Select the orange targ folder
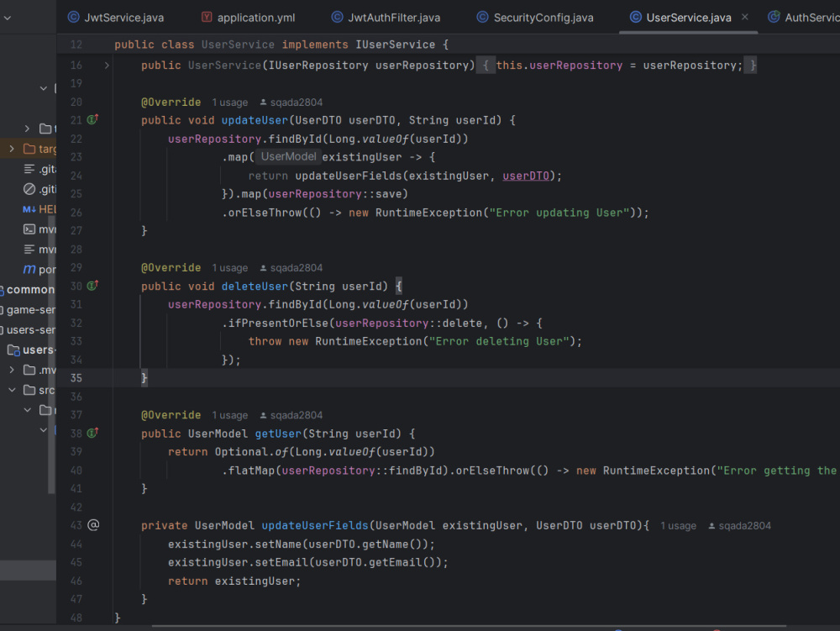The width and height of the screenshot is (840, 631). pos(39,149)
